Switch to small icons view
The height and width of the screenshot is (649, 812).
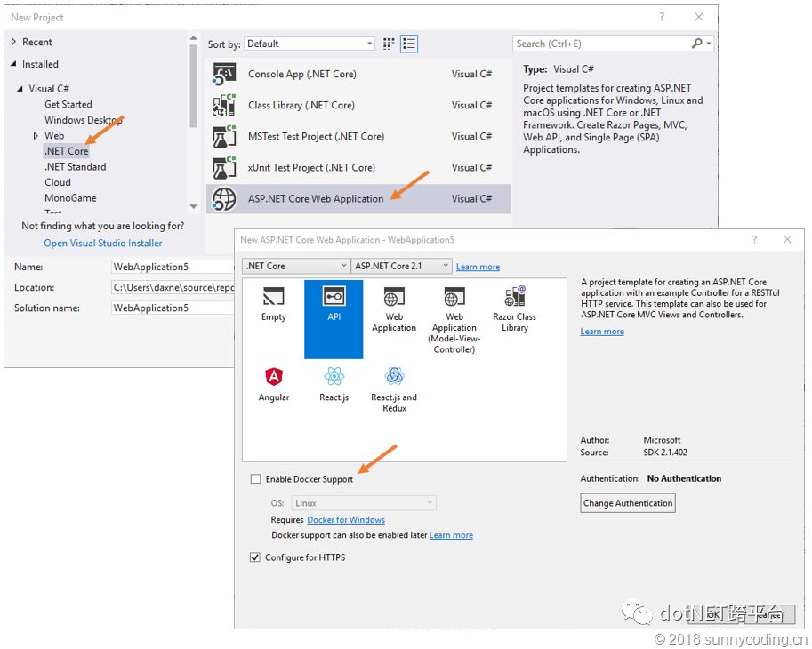point(389,44)
